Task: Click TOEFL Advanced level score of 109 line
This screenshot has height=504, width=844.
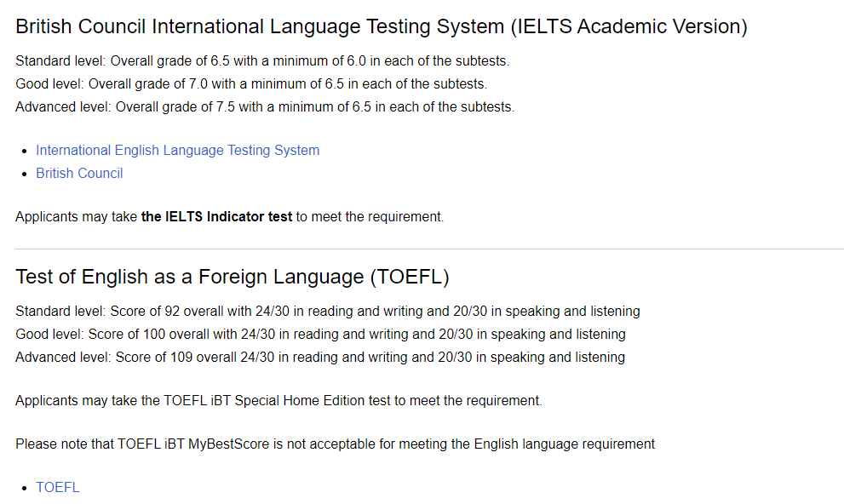Action: (x=320, y=358)
